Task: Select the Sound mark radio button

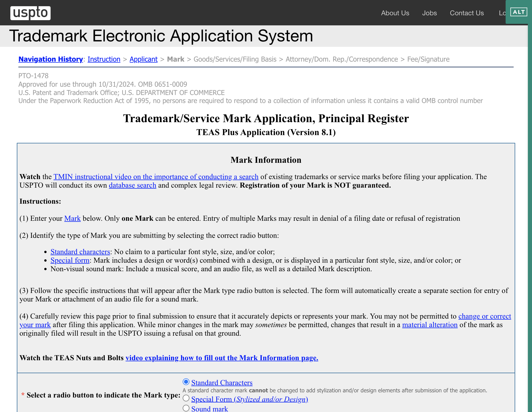Action: pos(186,408)
